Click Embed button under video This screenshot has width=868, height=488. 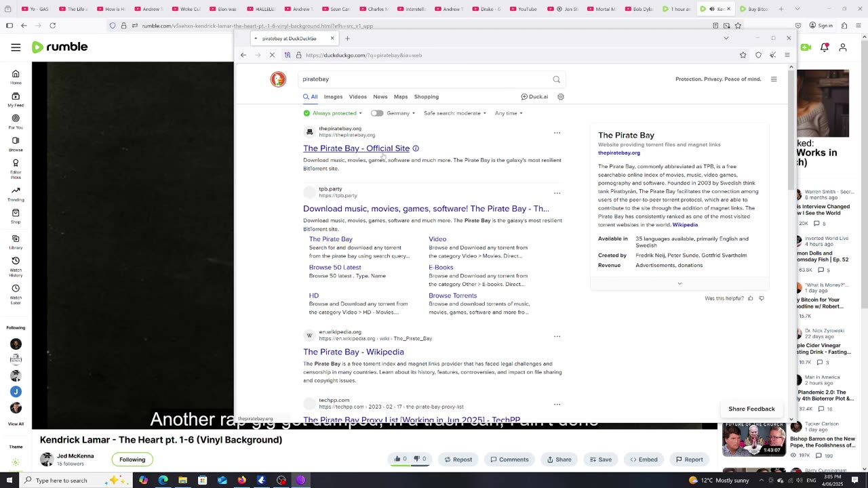(x=644, y=460)
